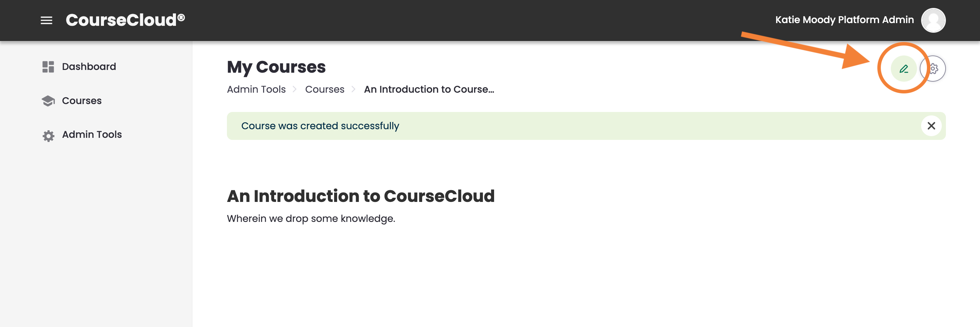Open the course settings gear icon
The width and height of the screenshot is (980, 327).
pos(932,69)
